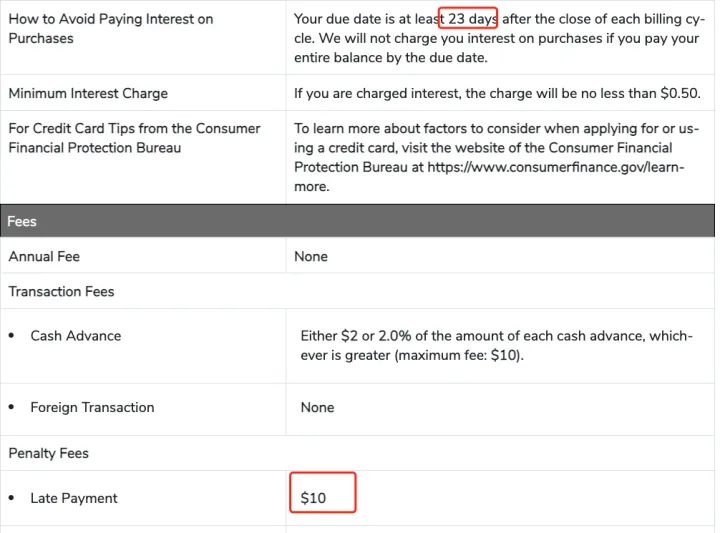Select the "$10" late payment amount
The width and height of the screenshot is (720, 533).
tap(314, 498)
